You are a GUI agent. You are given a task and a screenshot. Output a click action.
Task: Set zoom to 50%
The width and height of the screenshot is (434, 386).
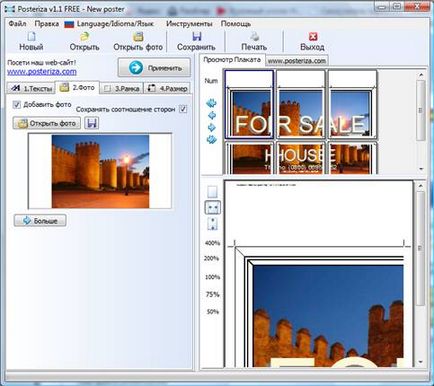212,312
